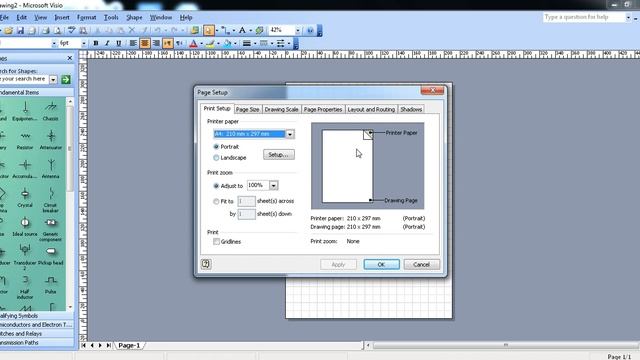Viewport: 640px width, 360px height.
Task: Click the Print toolbar icon
Action: (46, 31)
